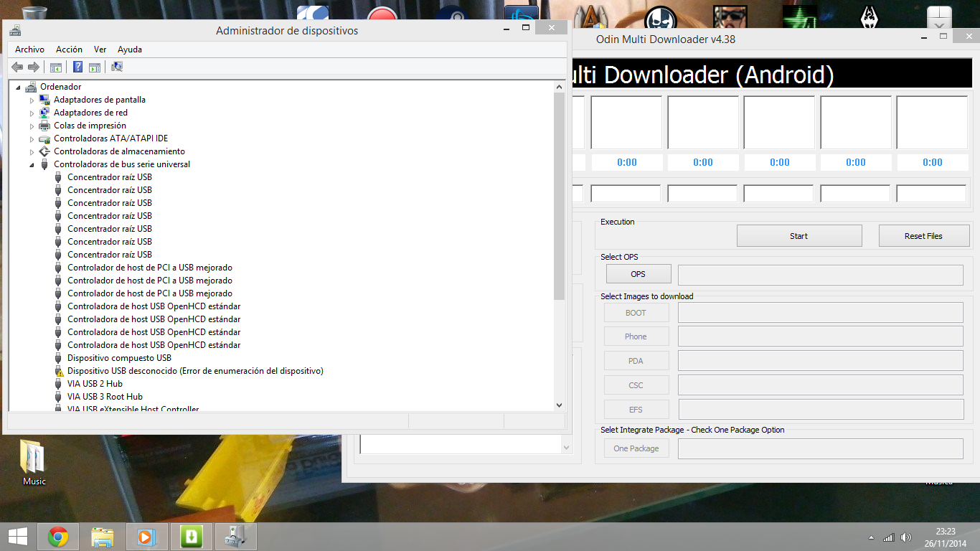Click the USB plug icon beside VIA USB 2 Hub

pyautogui.click(x=59, y=384)
